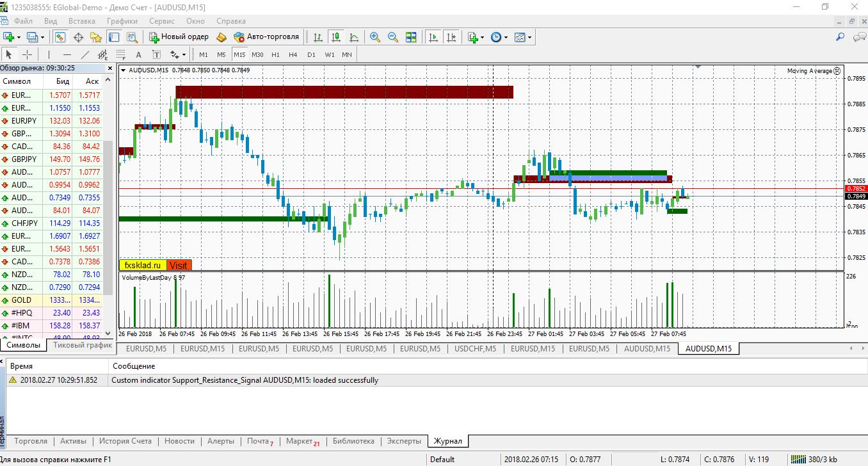
Task: Select the trendline drawing tool
Action: [x=85, y=54]
